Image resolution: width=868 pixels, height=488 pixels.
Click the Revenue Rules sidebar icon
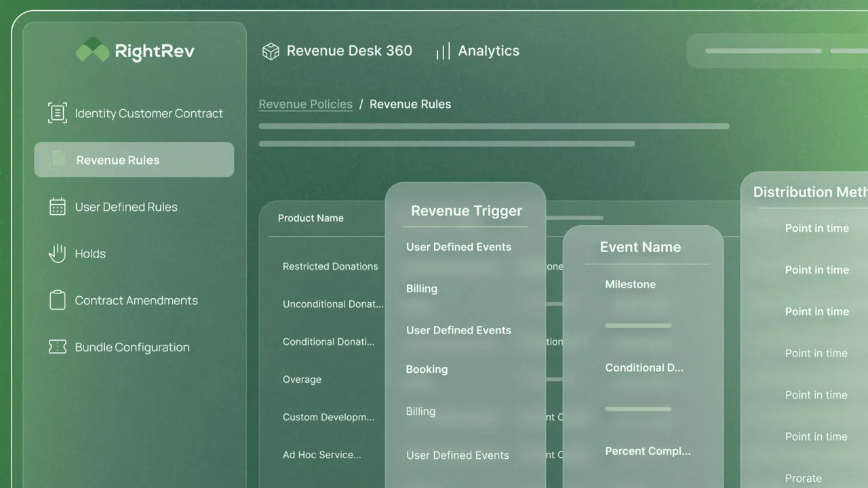coord(58,159)
